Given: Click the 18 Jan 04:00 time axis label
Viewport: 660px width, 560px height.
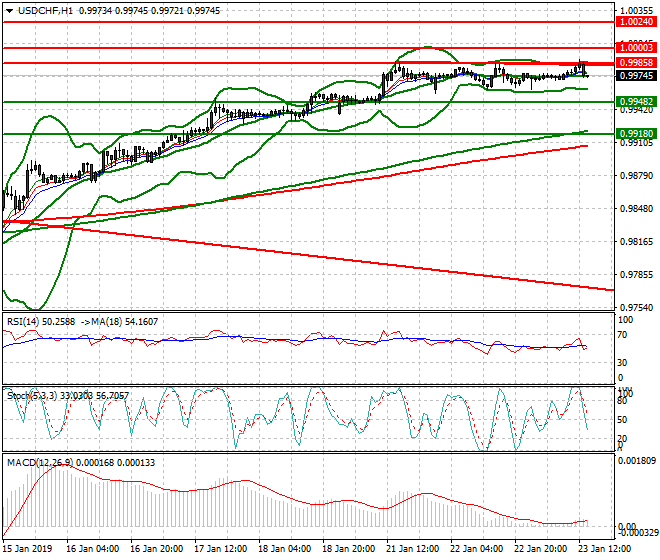Looking at the screenshot, I should pyautogui.click(x=285, y=549).
